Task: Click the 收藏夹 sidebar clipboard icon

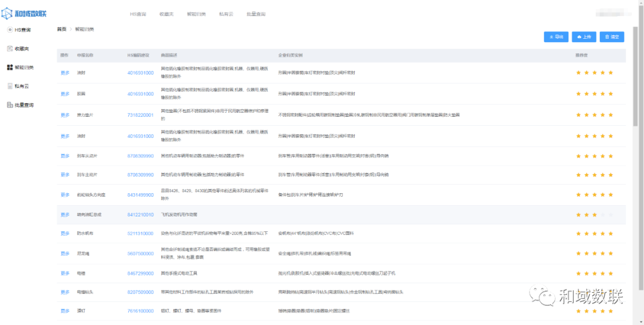Action: [x=10, y=49]
